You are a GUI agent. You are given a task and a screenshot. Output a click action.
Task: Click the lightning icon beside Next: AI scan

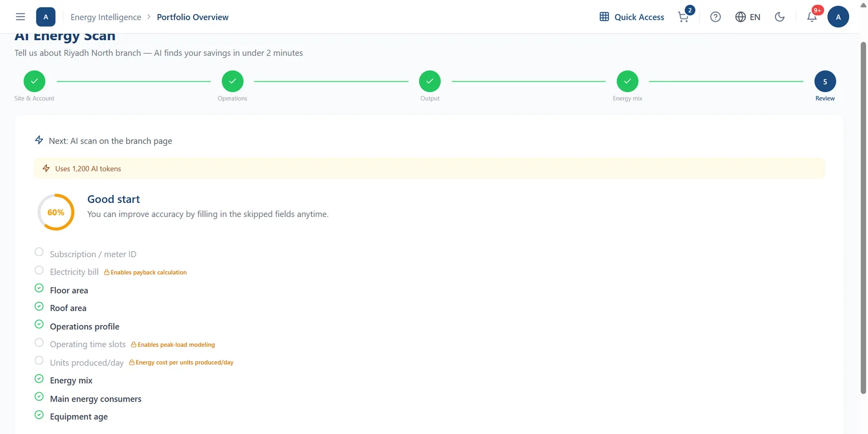39,140
